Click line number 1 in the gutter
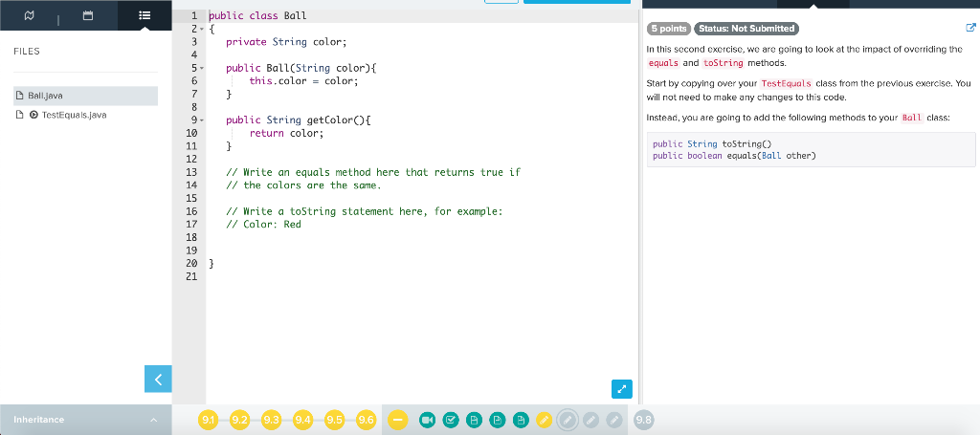Viewport: 980px width, 435px height. point(194,15)
